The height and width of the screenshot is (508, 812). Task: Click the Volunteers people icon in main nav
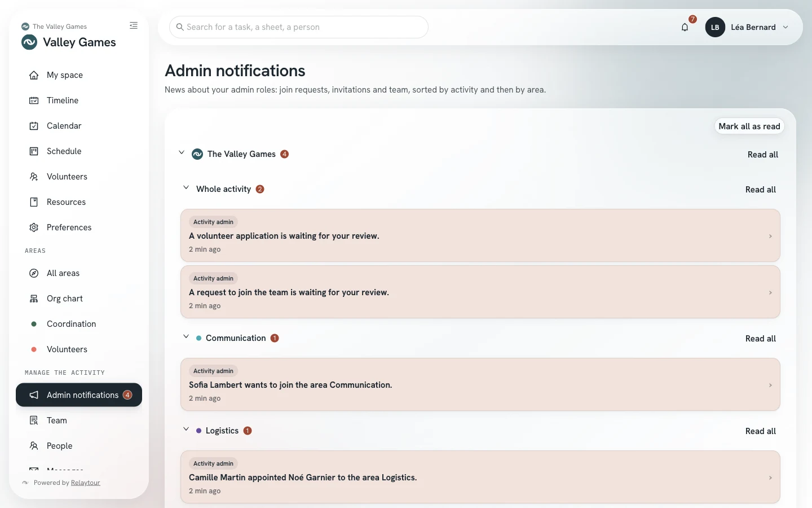coord(34,177)
